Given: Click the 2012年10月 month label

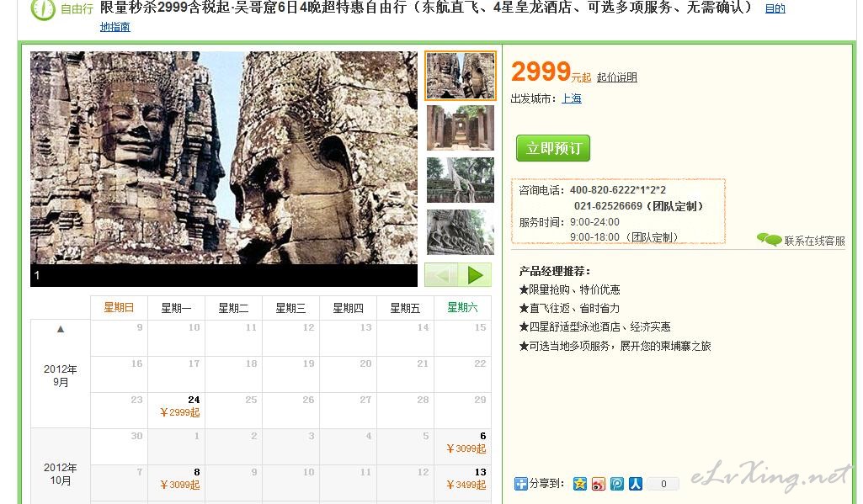Looking at the screenshot, I should pos(60,474).
